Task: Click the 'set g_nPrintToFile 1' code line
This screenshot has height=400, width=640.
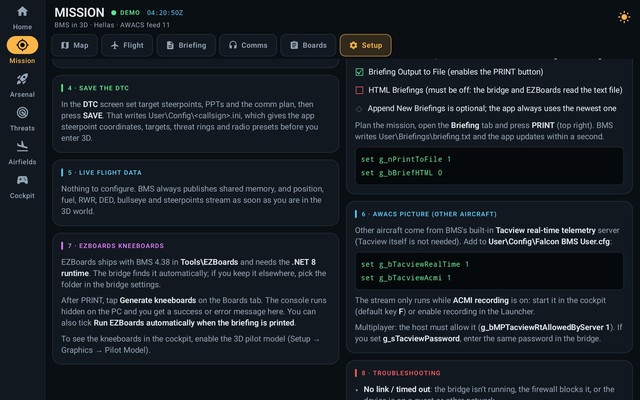Action: coord(406,159)
